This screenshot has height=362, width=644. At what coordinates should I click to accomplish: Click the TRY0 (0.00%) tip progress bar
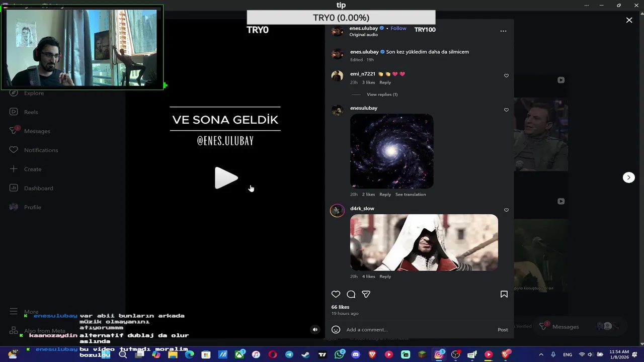coord(341,18)
